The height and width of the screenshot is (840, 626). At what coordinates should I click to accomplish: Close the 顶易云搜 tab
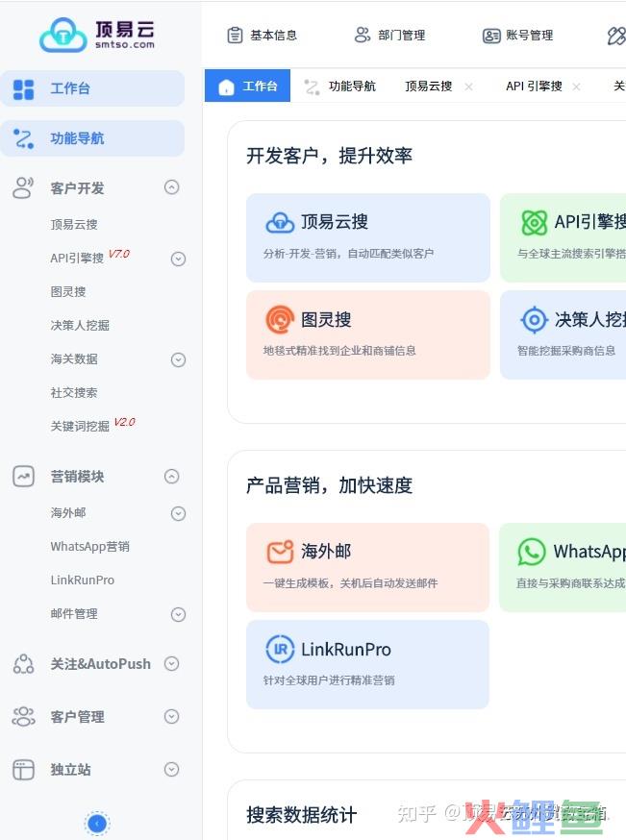[468, 86]
